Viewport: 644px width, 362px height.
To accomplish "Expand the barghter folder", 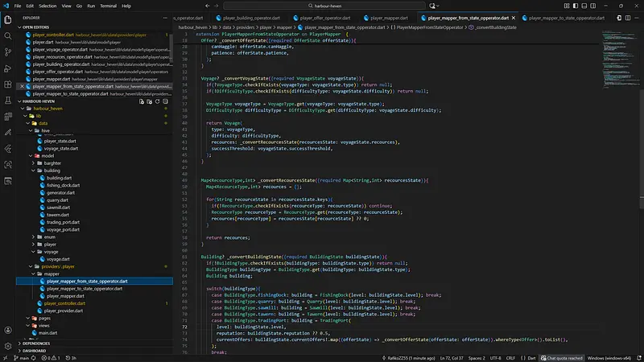I will [x=52, y=163].
